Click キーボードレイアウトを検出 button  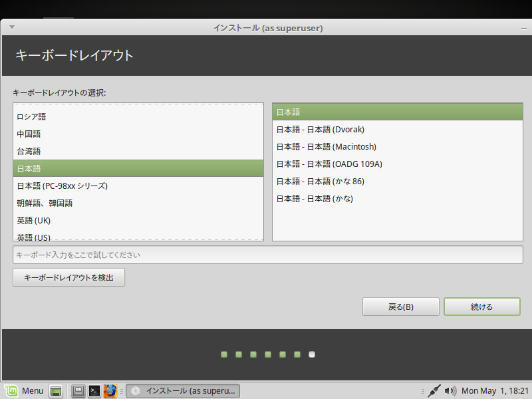(69, 277)
